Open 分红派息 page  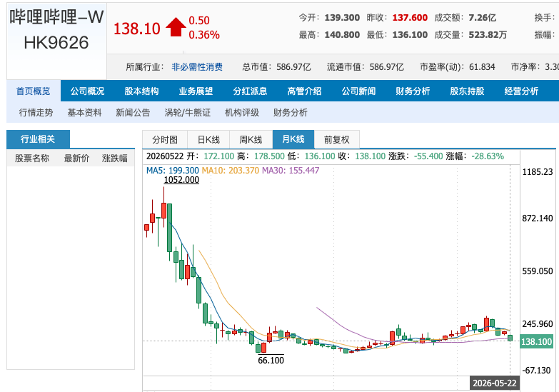pyautogui.click(x=250, y=91)
